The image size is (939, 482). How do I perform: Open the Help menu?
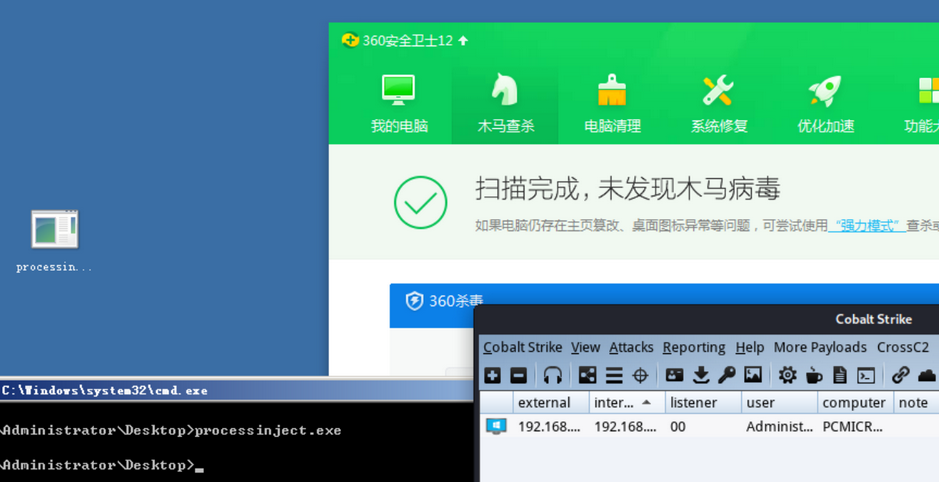point(750,347)
